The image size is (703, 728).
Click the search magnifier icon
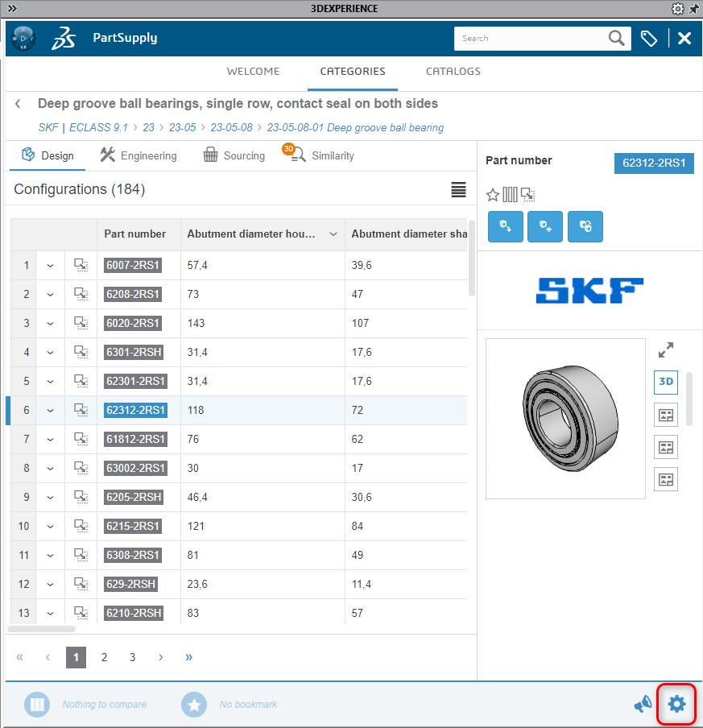tap(616, 38)
